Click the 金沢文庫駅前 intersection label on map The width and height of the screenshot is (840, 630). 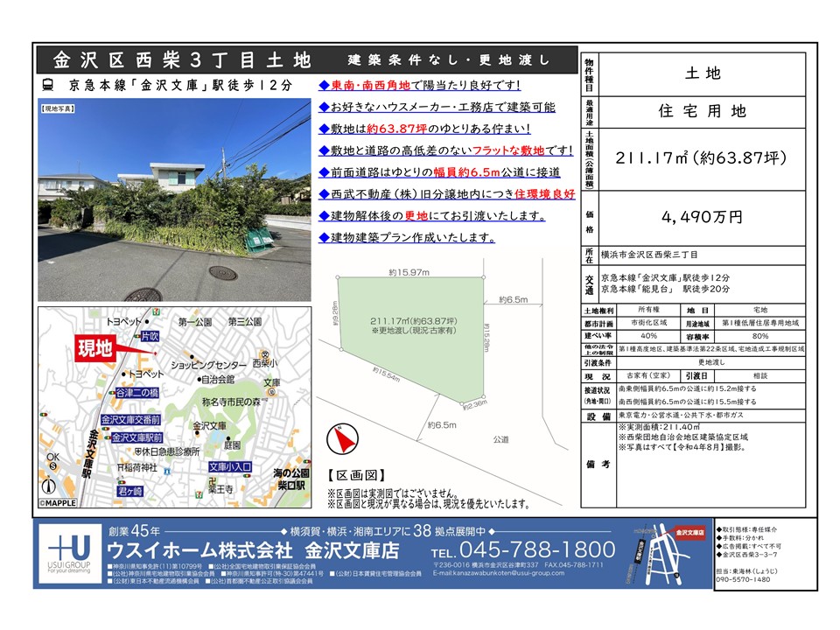137,436
